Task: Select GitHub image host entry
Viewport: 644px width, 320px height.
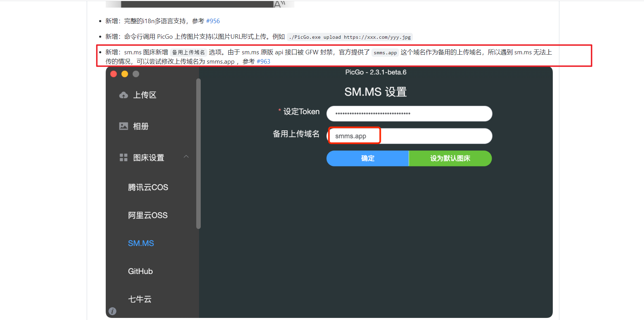Action: click(x=140, y=272)
